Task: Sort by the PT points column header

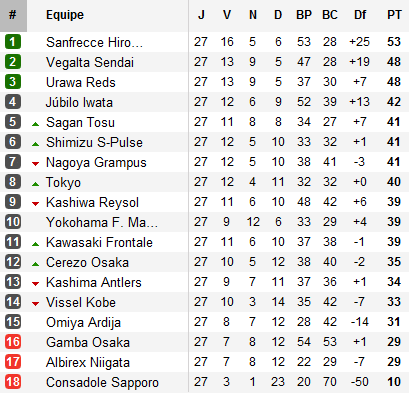Action: pyautogui.click(x=394, y=15)
